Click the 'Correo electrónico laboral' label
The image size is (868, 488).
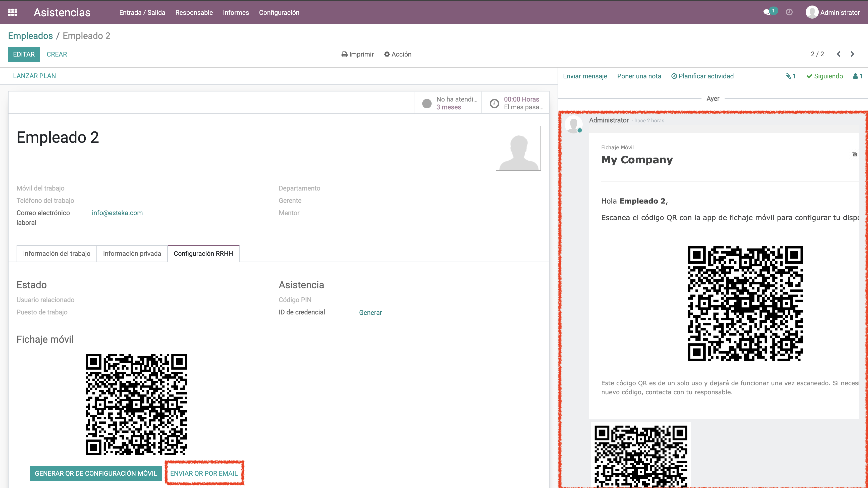43,218
